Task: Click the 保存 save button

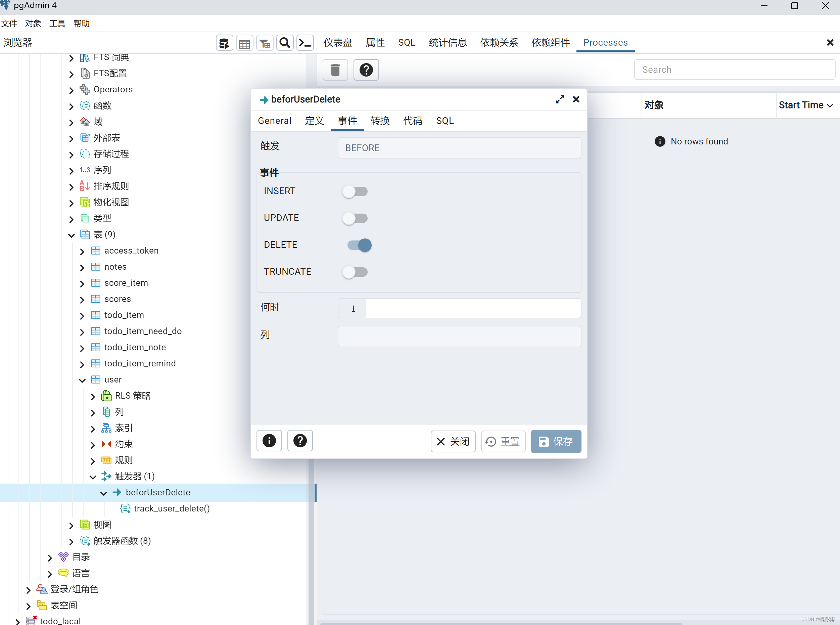Action: pyautogui.click(x=556, y=442)
